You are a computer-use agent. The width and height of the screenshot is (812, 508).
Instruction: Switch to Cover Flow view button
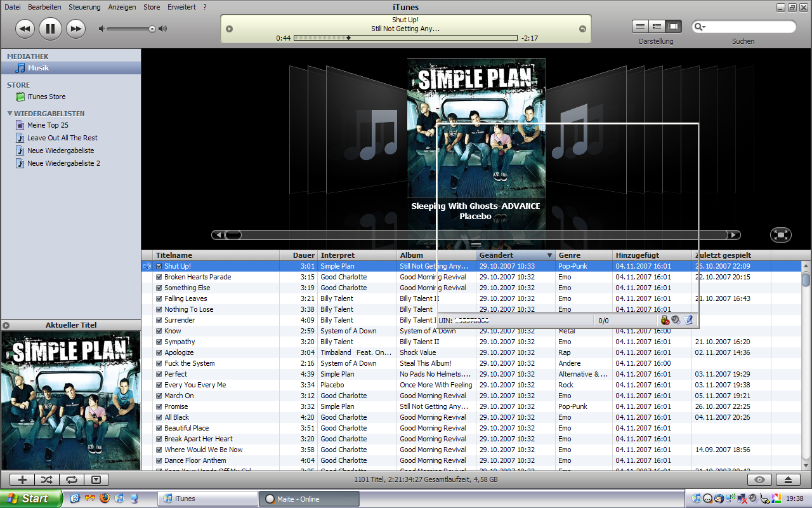(673, 27)
